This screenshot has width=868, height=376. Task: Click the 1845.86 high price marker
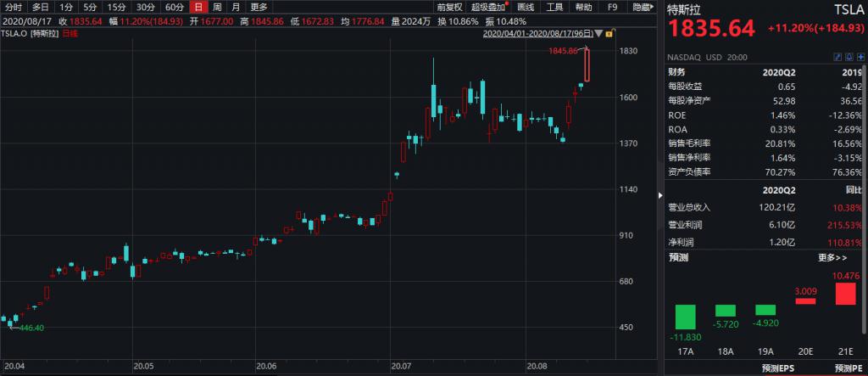(x=563, y=50)
